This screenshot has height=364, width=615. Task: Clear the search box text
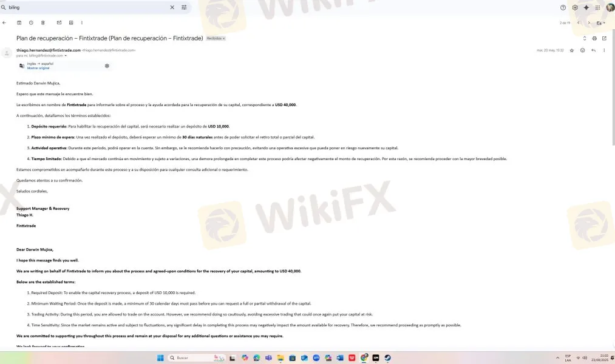click(x=172, y=7)
